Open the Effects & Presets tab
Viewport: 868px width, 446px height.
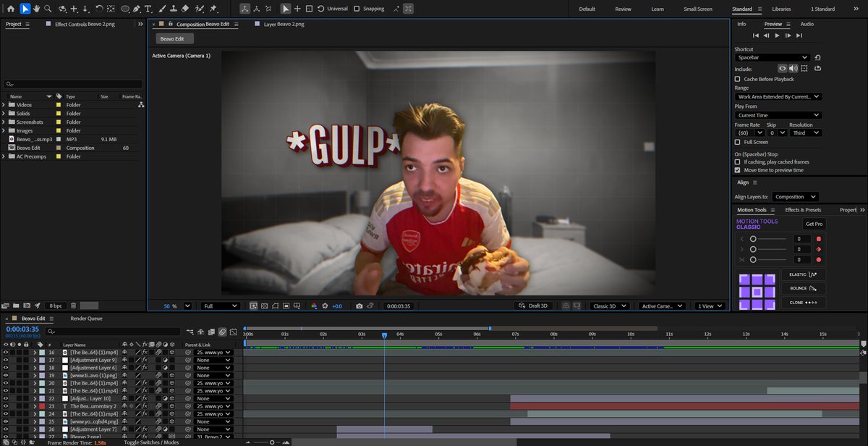[x=803, y=210]
